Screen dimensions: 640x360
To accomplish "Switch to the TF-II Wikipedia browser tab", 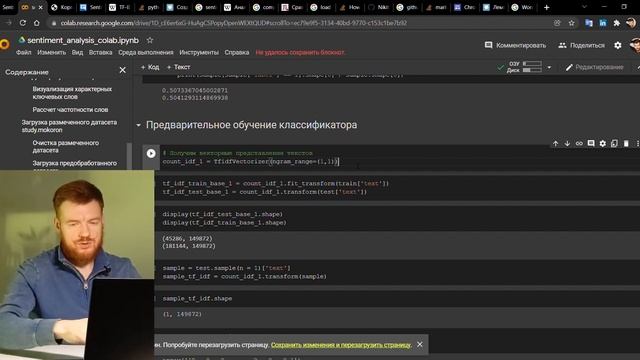I will coord(120,7).
